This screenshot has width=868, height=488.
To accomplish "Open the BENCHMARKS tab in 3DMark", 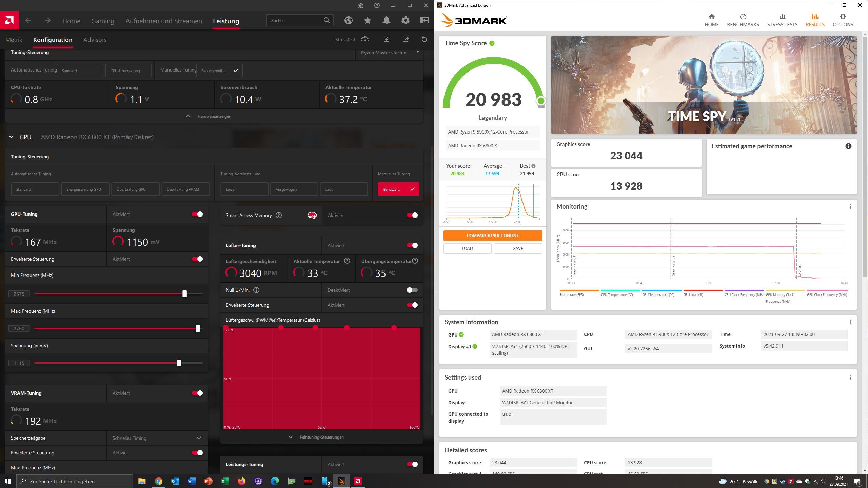I will (743, 20).
